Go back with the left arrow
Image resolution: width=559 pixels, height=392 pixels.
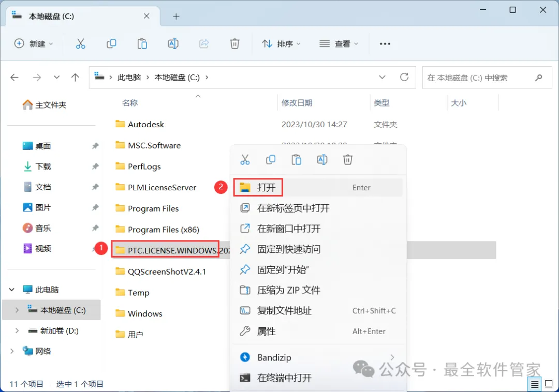coord(14,77)
